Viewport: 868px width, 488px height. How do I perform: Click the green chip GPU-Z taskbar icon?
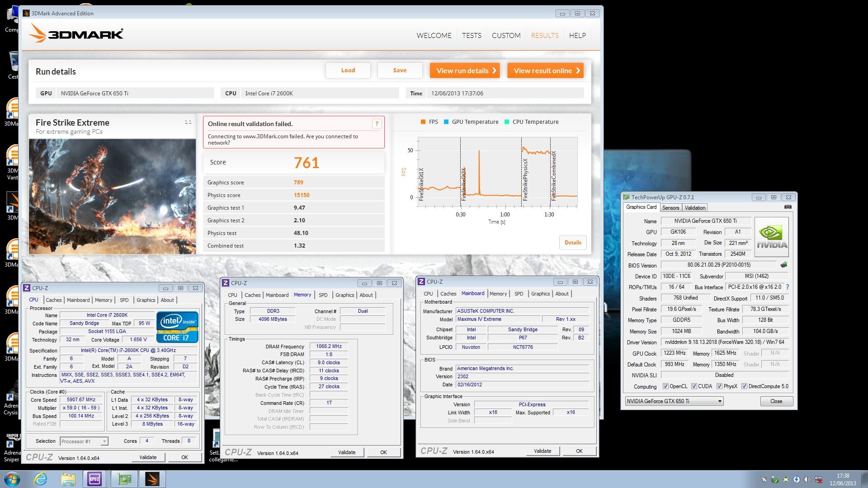[124, 479]
